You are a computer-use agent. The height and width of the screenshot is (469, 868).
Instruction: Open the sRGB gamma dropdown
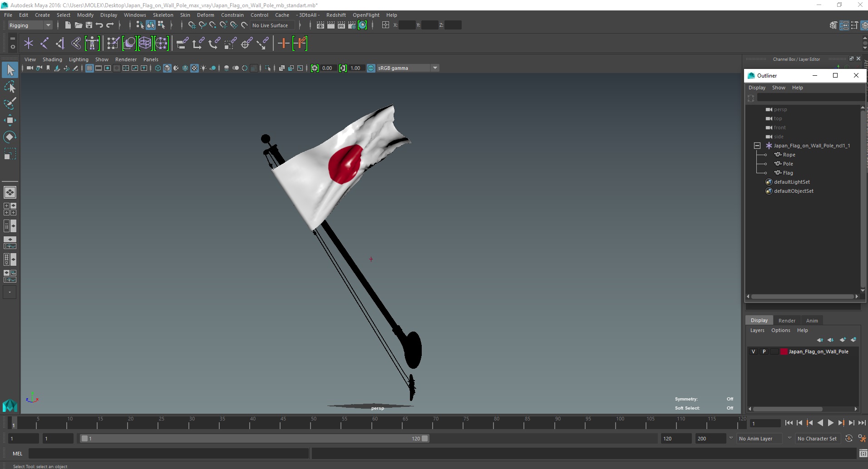407,68
